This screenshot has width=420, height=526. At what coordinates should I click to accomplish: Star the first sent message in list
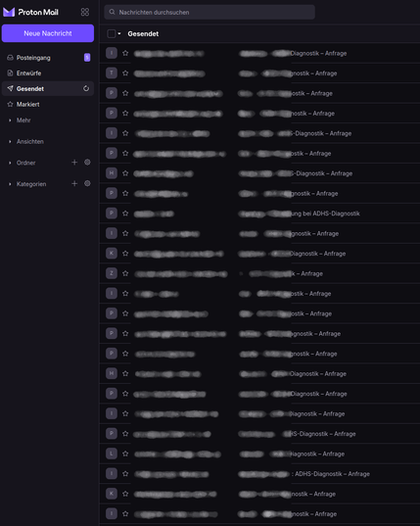tap(125, 53)
